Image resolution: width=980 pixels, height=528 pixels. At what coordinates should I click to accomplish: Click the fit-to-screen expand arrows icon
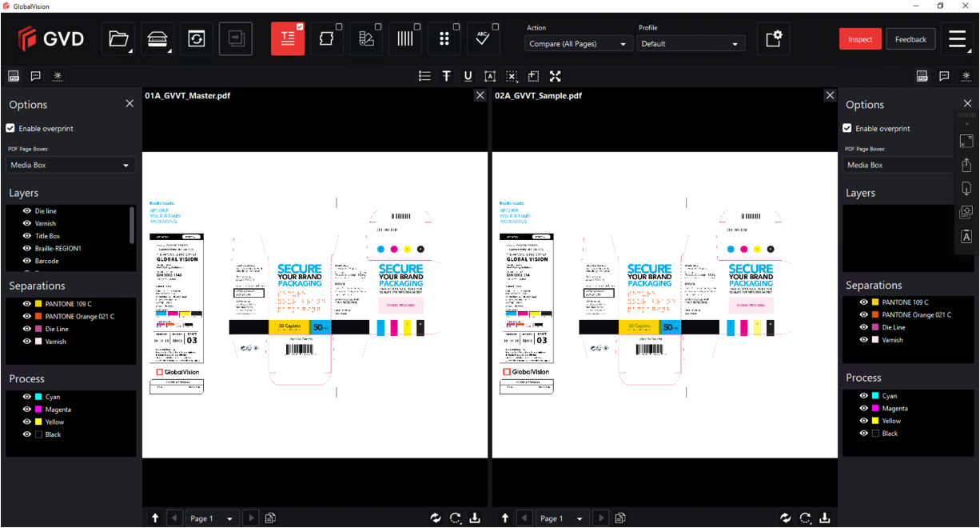pos(556,76)
